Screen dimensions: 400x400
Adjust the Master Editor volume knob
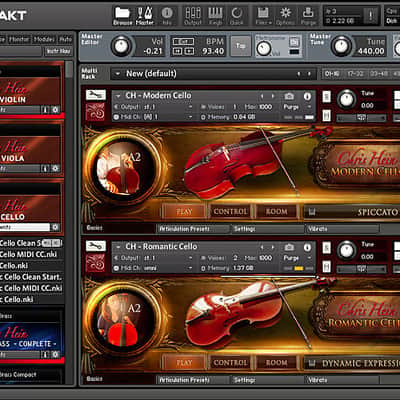121,46
